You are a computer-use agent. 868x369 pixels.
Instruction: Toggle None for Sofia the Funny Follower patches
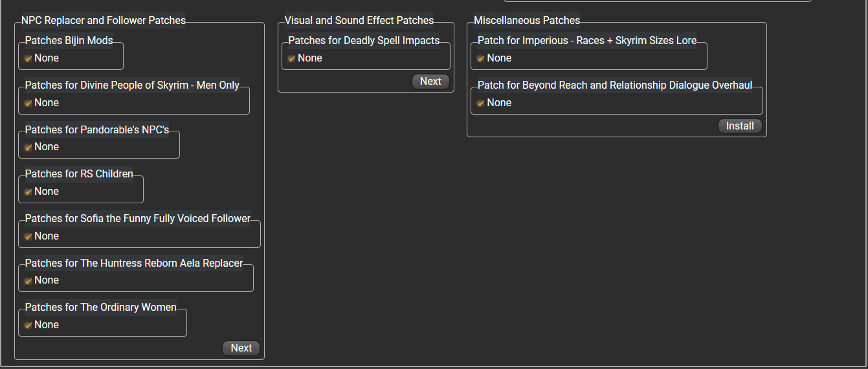(x=28, y=236)
